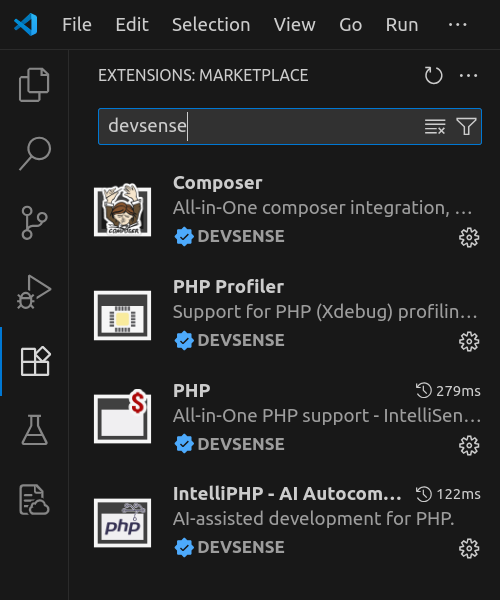Click the devsense search input field
Image resolution: width=500 pixels, height=600 pixels.
pyautogui.click(x=260, y=126)
